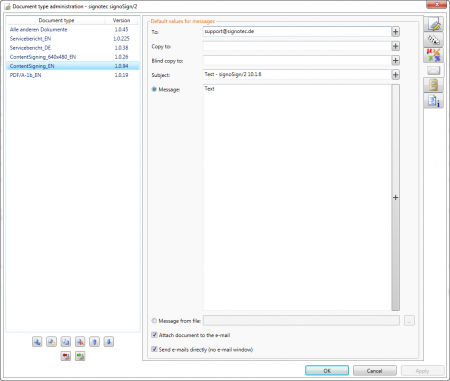
Task: Click the plus button beside Subject field
Action: click(395, 75)
